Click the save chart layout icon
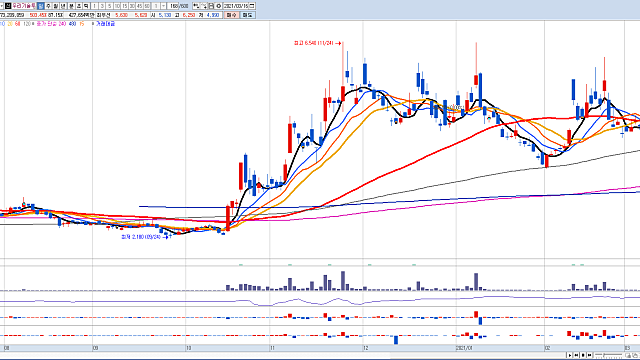Viewport: 640px width, 360px height. coord(211,6)
